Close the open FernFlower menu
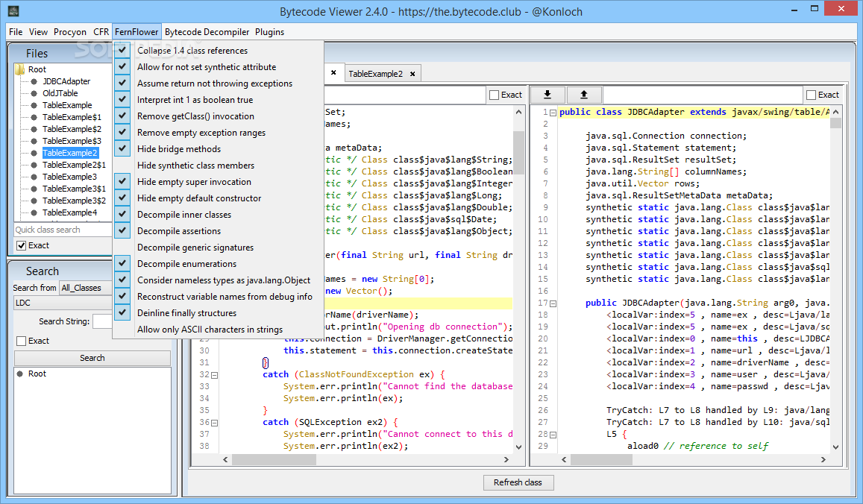Screen dimensions: 863x504 136,32
